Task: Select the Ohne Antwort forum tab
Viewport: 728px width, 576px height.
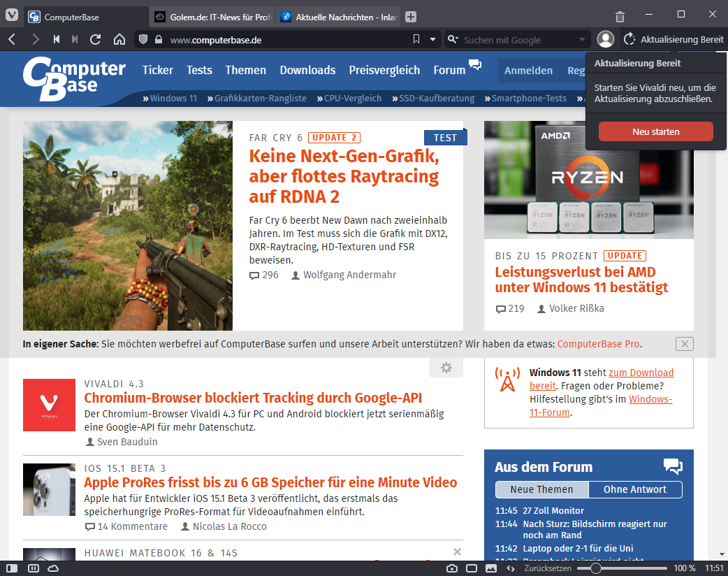Action: pyautogui.click(x=635, y=489)
